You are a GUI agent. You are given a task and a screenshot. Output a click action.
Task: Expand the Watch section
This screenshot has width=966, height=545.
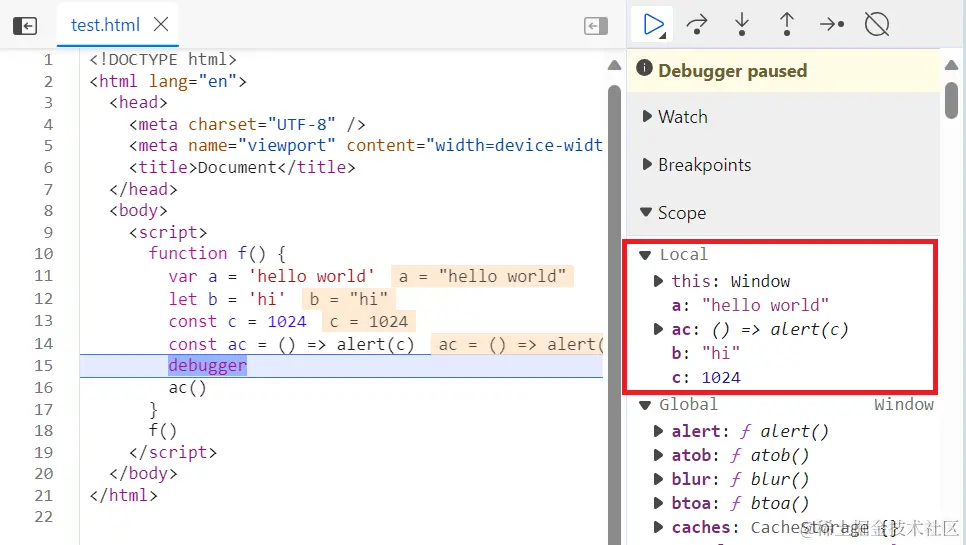click(x=646, y=116)
